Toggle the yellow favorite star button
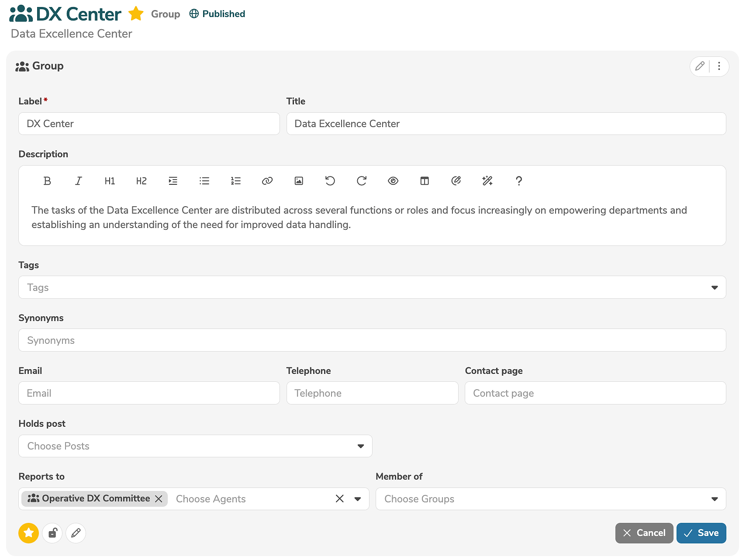 click(x=29, y=533)
